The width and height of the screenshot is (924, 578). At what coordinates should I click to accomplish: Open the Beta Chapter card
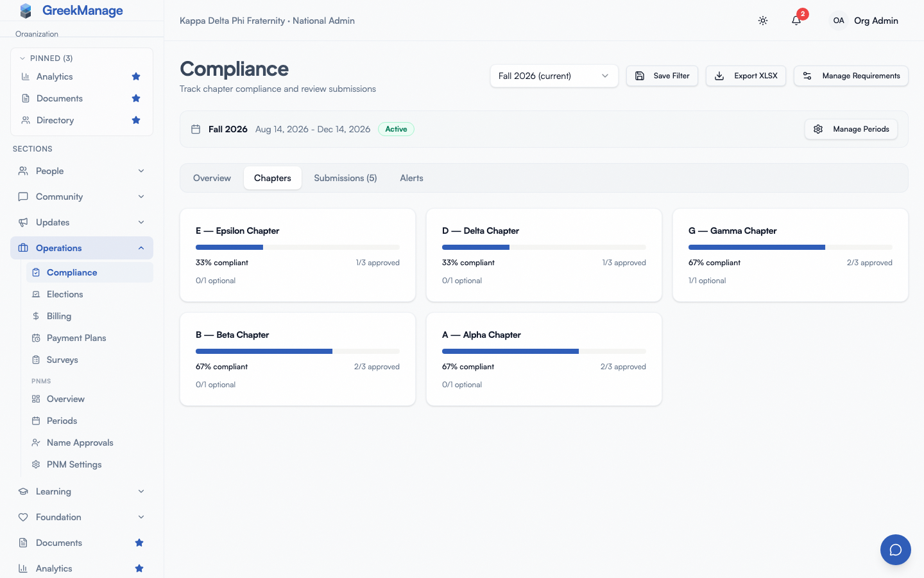pyautogui.click(x=298, y=359)
